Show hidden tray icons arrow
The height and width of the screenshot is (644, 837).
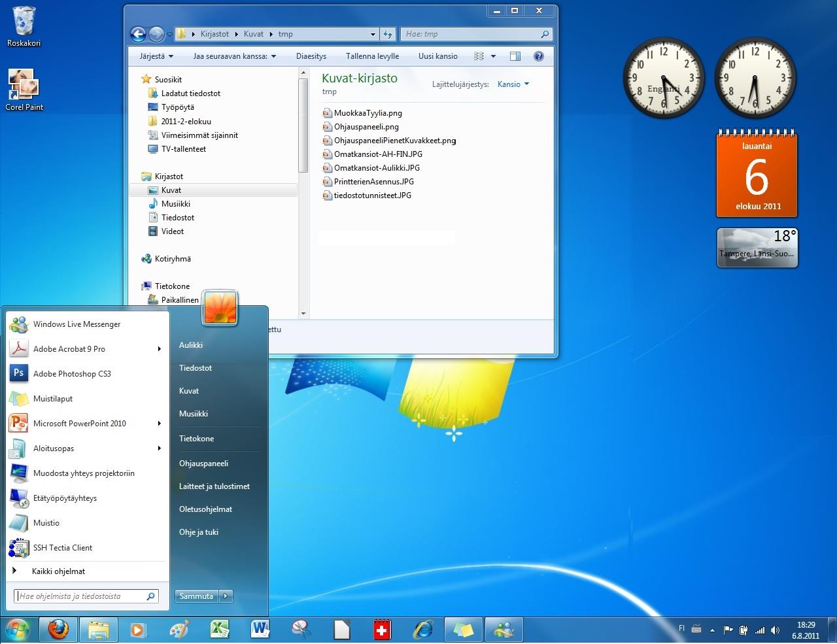click(712, 630)
